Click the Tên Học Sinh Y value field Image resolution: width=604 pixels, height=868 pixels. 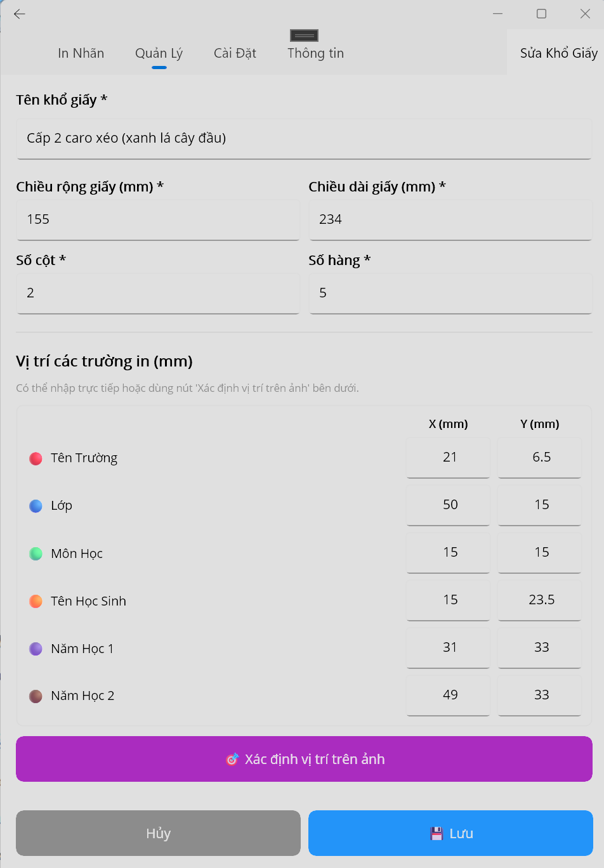pyautogui.click(x=540, y=600)
